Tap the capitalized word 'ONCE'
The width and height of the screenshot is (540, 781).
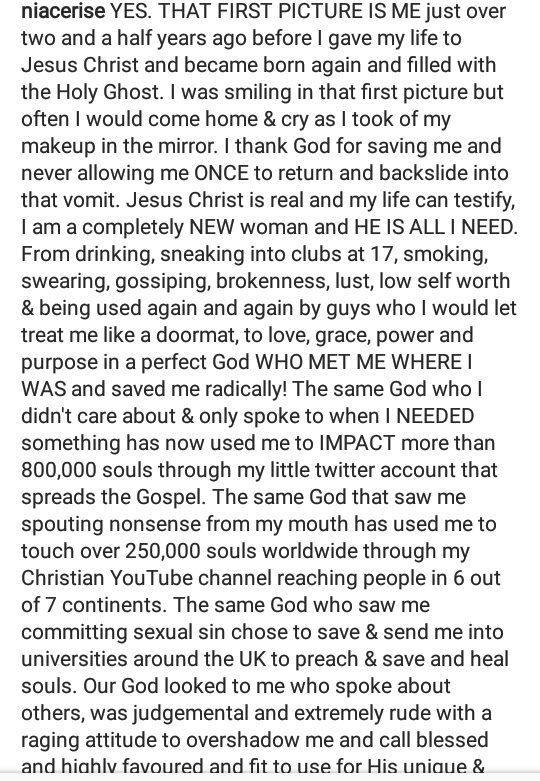221,173
